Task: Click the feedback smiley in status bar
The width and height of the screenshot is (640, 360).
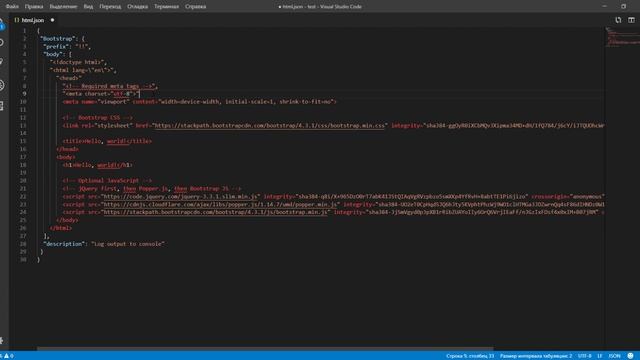Action: [x=631, y=356]
